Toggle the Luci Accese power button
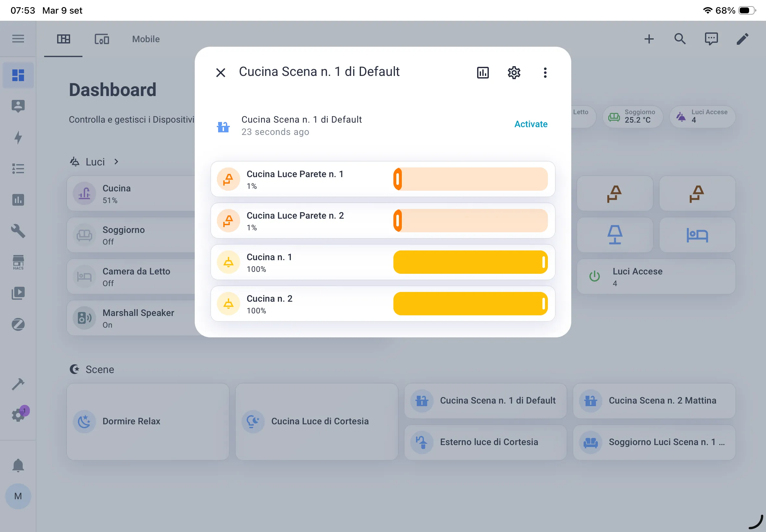 (x=595, y=276)
